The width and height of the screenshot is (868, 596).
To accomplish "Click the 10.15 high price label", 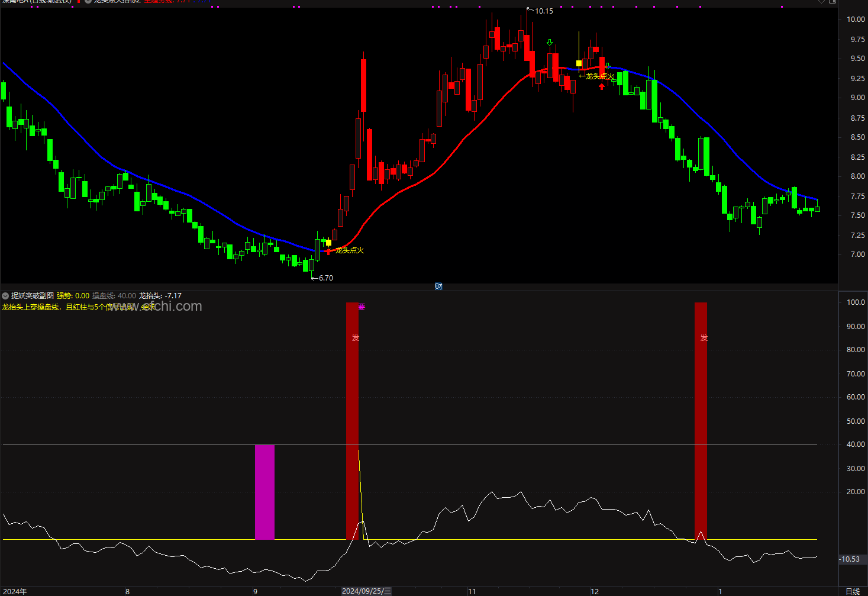I will coord(544,11).
